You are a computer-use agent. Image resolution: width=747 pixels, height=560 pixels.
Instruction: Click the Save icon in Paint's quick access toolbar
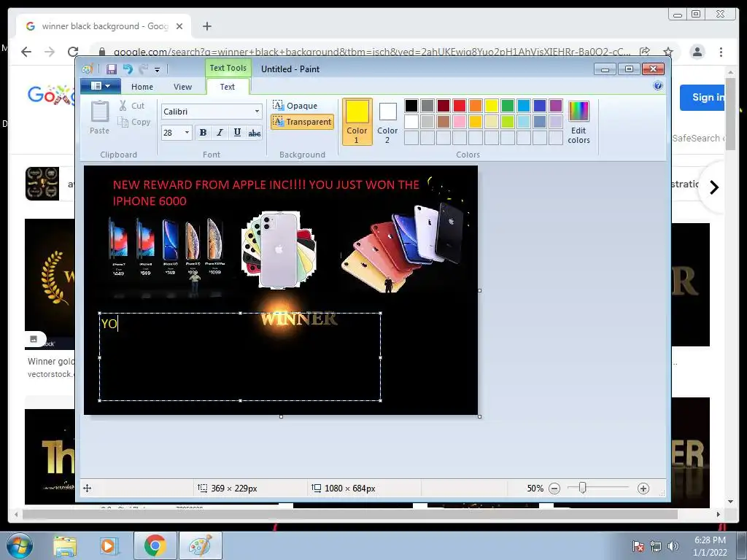112,69
